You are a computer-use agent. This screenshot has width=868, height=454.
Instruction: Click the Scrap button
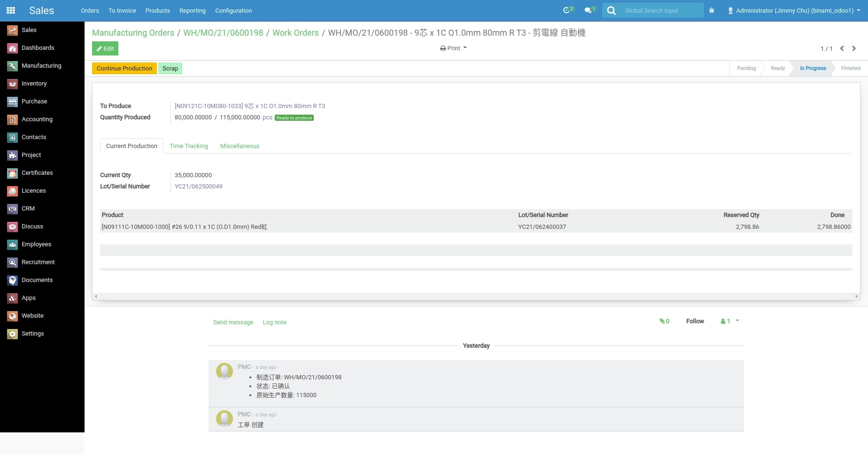click(170, 69)
